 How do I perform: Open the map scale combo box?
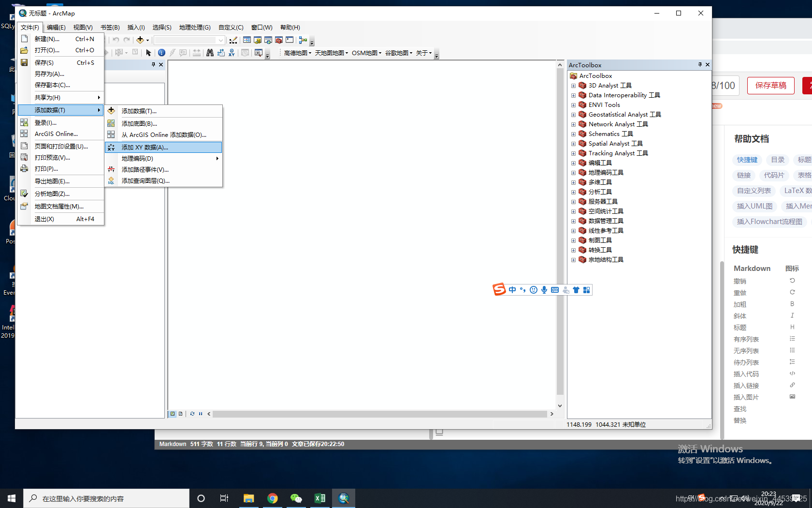pos(189,40)
